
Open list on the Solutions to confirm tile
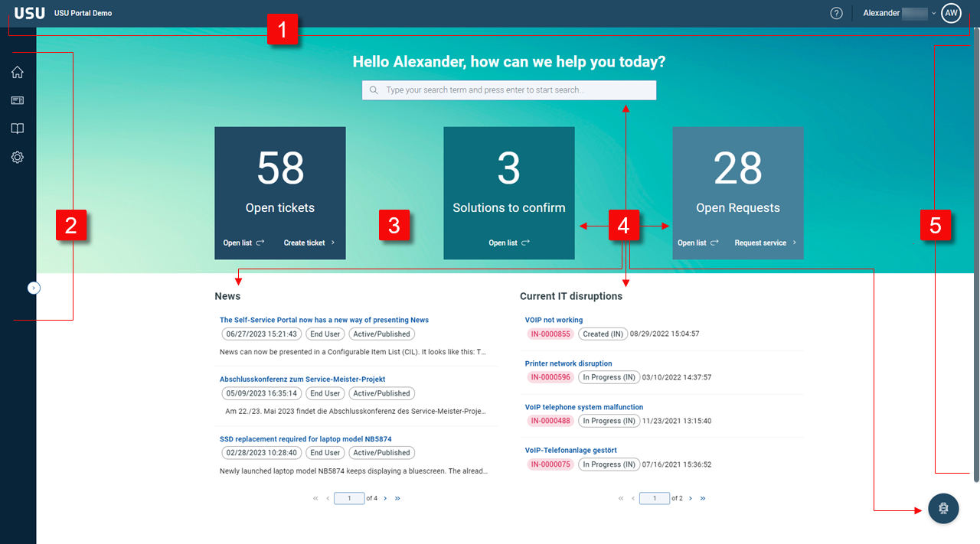[508, 242]
